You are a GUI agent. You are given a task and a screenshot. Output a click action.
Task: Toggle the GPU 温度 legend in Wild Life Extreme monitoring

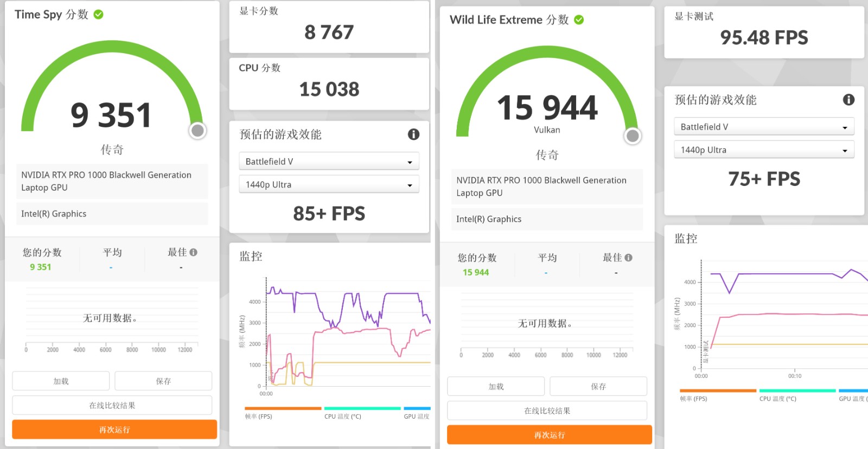point(853,395)
